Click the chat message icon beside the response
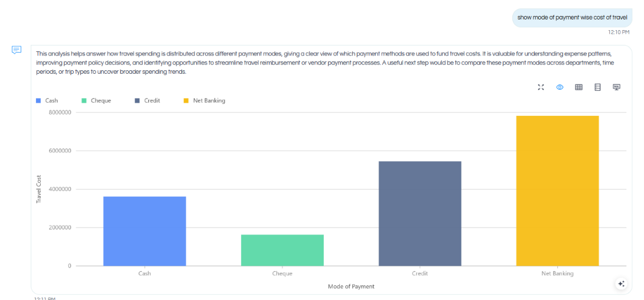Image resolution: width=644 pixels, height=300 pixels. tap(17, 50)
